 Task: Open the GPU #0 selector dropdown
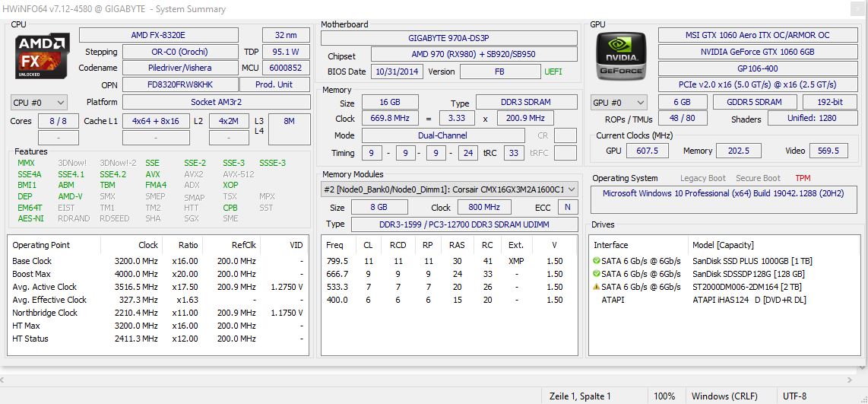pyautogui.click(x=619, y=103)
